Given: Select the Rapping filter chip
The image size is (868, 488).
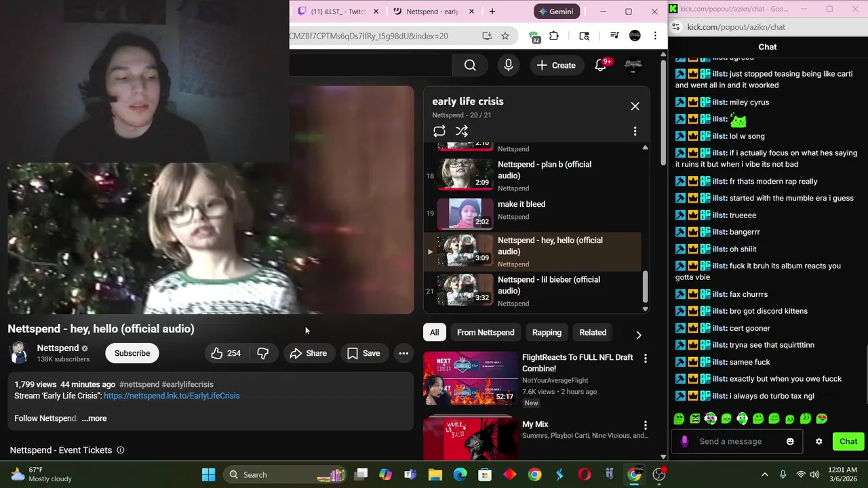Looking at the screenshot, I should [x=547, y=332].
